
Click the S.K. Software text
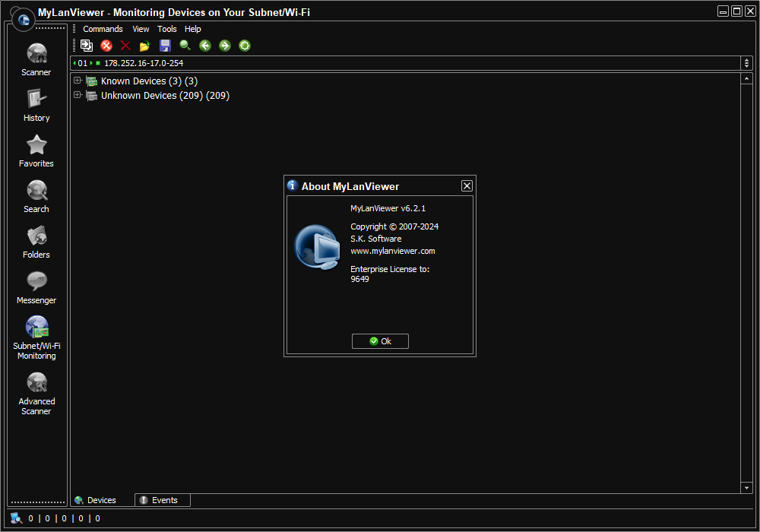(x=375, y=239)
